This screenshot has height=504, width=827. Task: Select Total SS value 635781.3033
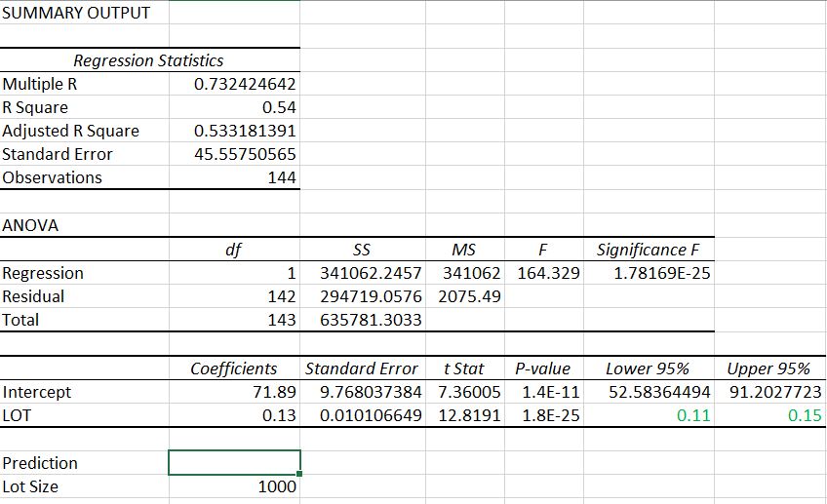pos(371,320)
